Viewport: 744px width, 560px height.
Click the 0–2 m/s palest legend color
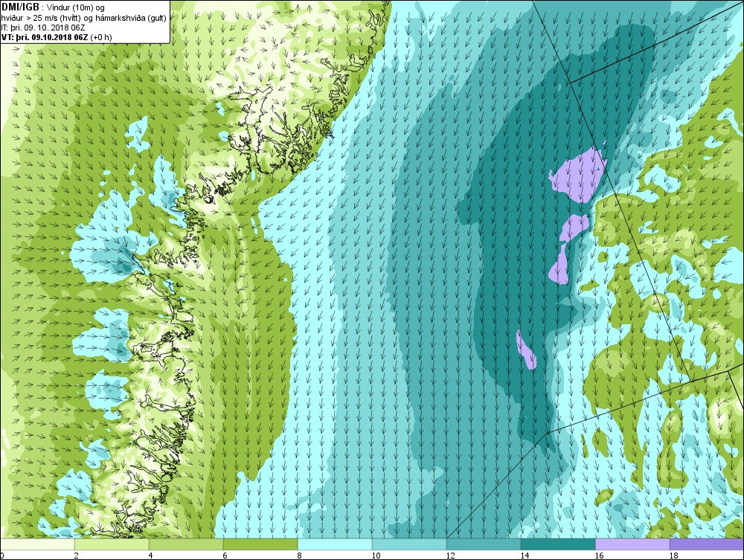pos(37,544)
